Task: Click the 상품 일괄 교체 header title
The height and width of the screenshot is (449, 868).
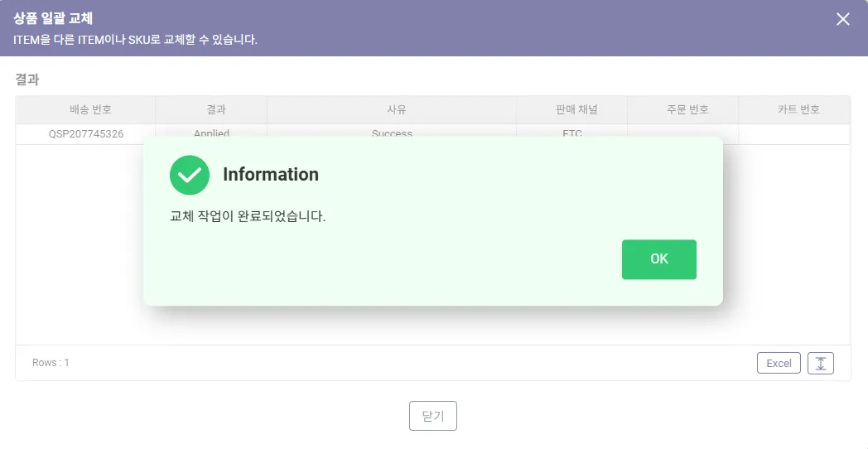Action: click(53, 18)
